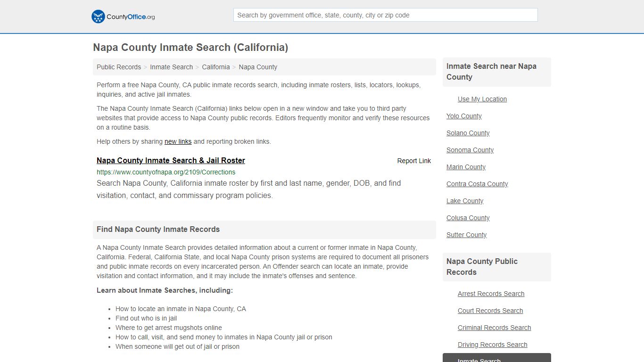Focus the government office search field
Screen dimensions: 644x362
(385, 15)
